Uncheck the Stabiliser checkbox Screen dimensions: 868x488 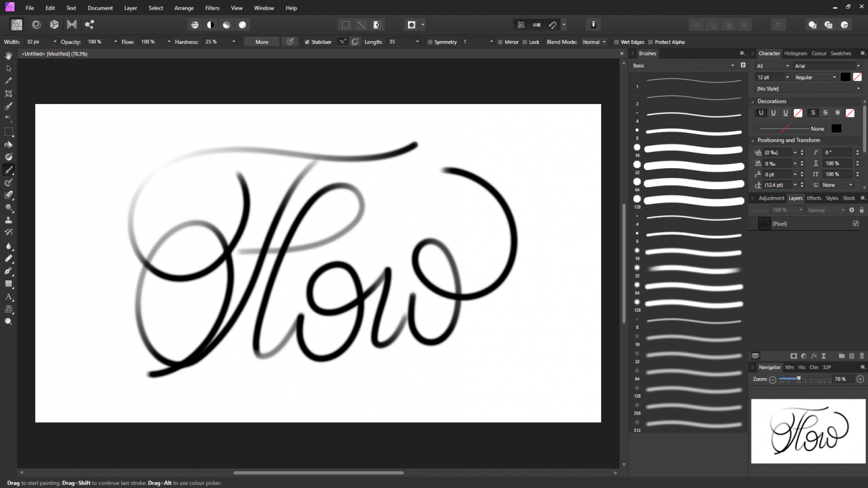point(307,42)
